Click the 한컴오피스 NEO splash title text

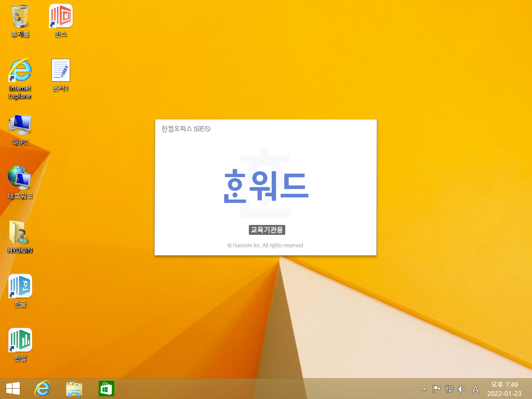[185, 129]
